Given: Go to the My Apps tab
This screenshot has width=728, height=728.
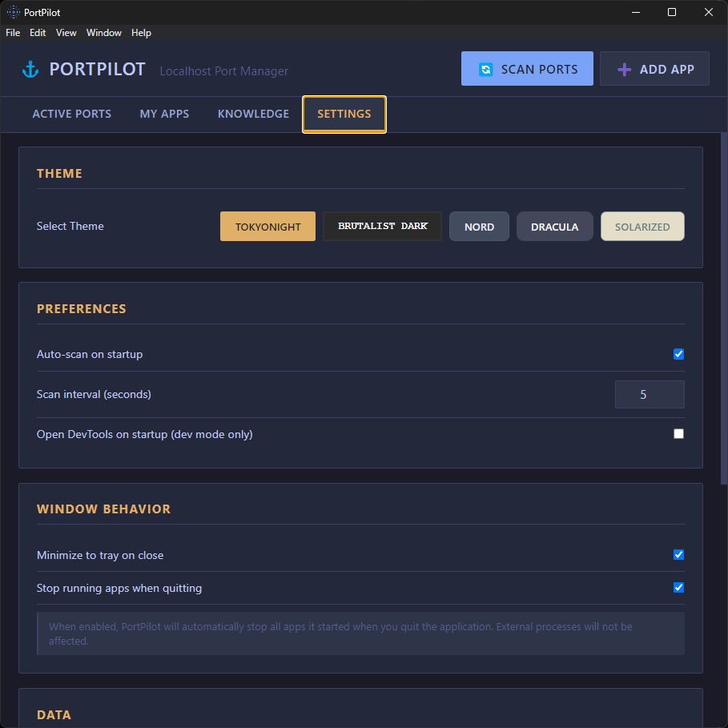Looking at the screenshot, I should pos(164,114).
